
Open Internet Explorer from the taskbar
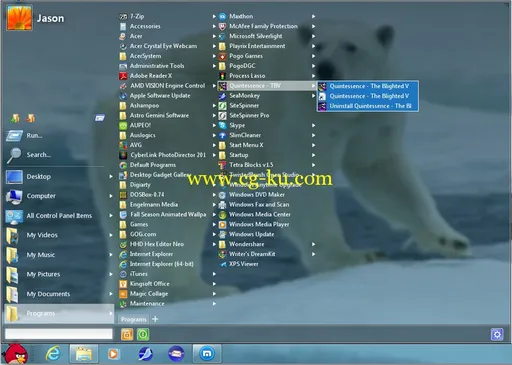pyautogui.click(x=53, y=354)
